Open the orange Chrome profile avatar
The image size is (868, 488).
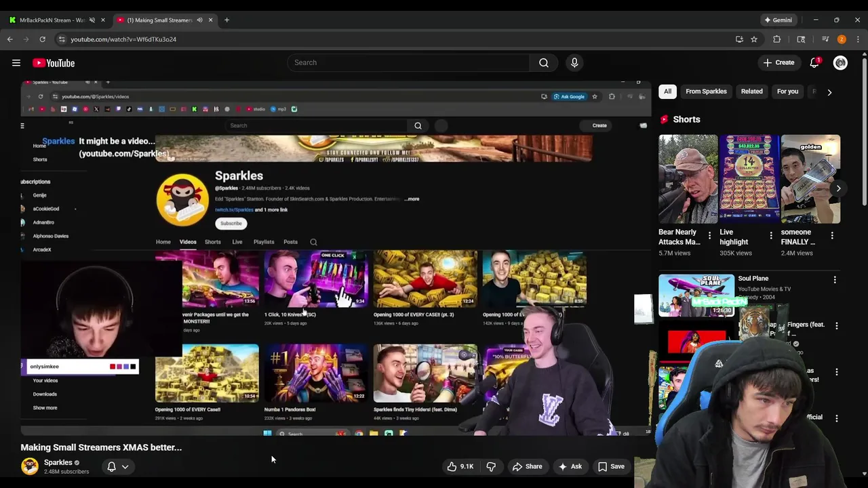[842, 39]
